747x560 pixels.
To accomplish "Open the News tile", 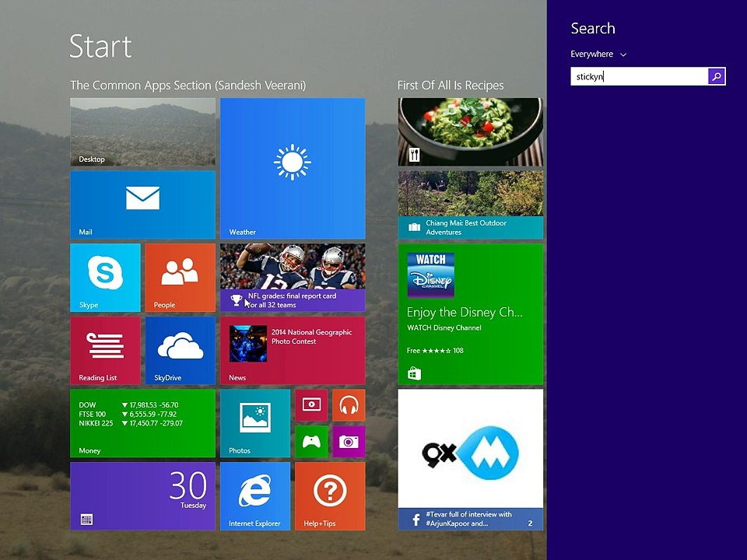I will 293,351.
